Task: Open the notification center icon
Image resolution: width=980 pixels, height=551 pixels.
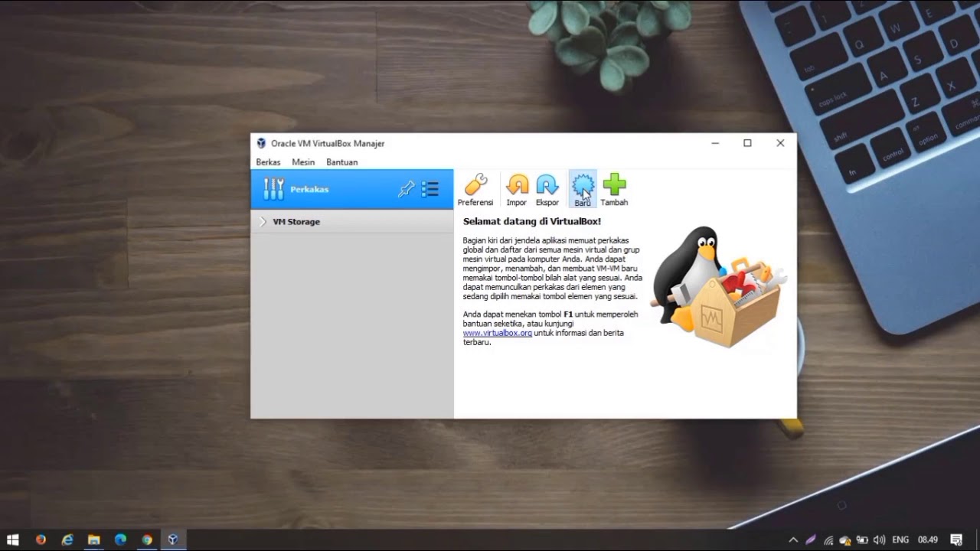Action: (x=956, y=540)
